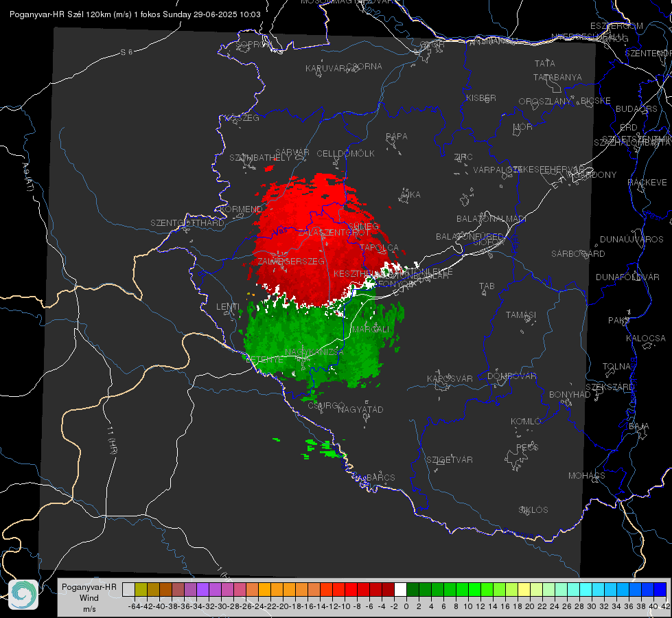Click the MARCALI label on green echo
Screen dimensions: 672x618
point(371,329)
